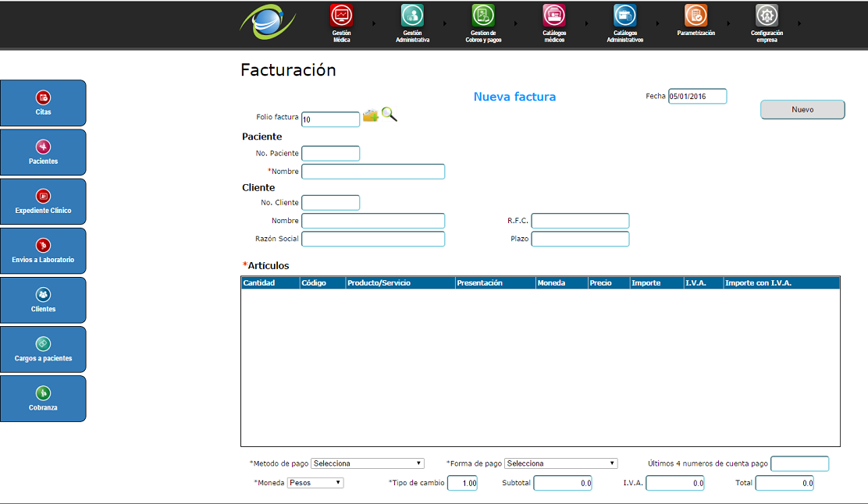Click the magnifier search icon beside Folio factura
The width and height of the screenshot is (868, 504).
click(390, 115)
